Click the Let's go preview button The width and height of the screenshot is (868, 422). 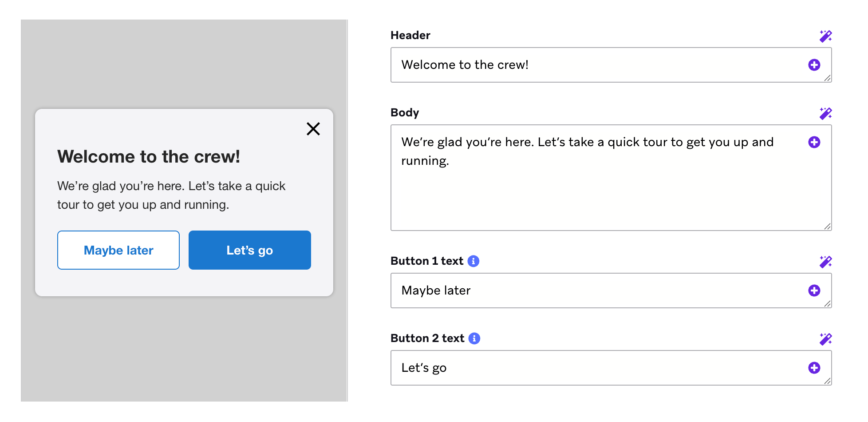click(250, 250)
